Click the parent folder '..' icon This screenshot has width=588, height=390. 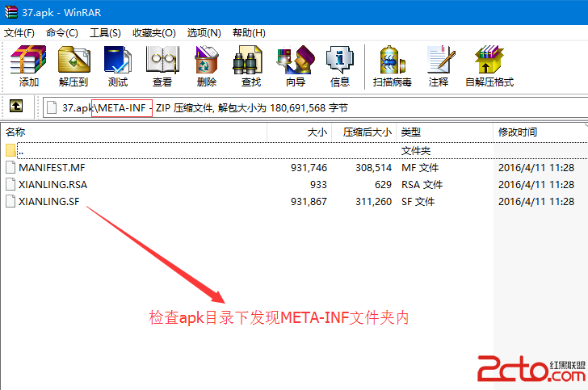click(10, 150)
